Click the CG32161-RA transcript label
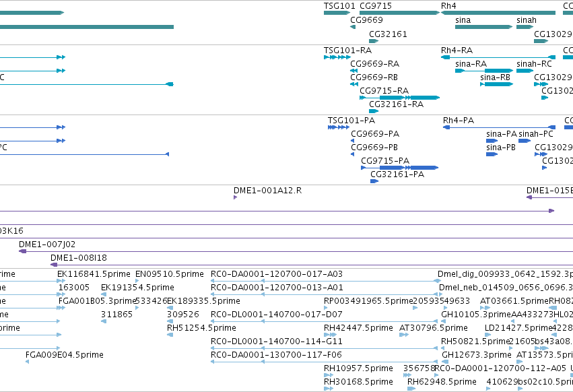 pos(396,104)
